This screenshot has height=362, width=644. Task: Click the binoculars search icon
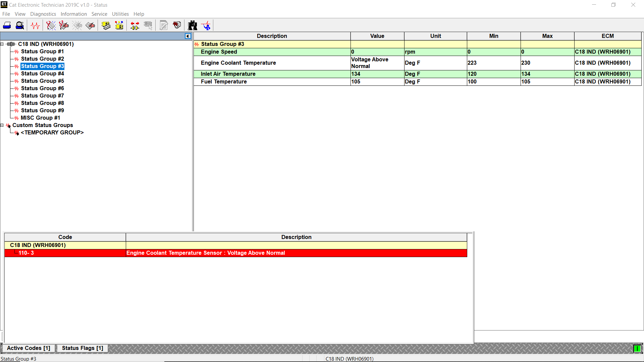click(193, 25)
